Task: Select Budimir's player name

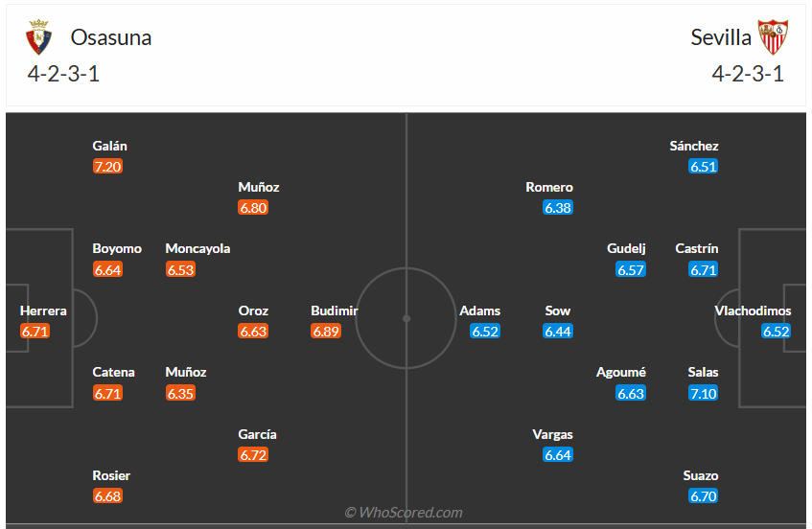Action: tap(335, 310)
